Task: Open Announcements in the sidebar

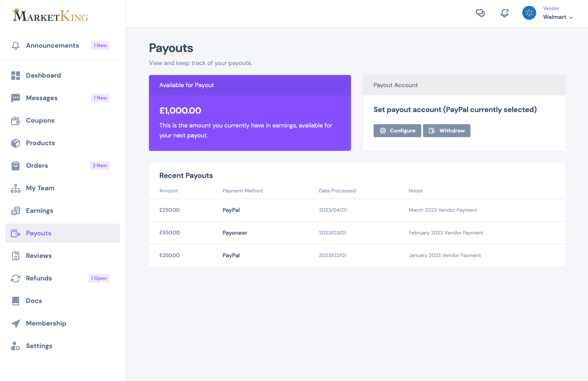Action: click(52, 46)
